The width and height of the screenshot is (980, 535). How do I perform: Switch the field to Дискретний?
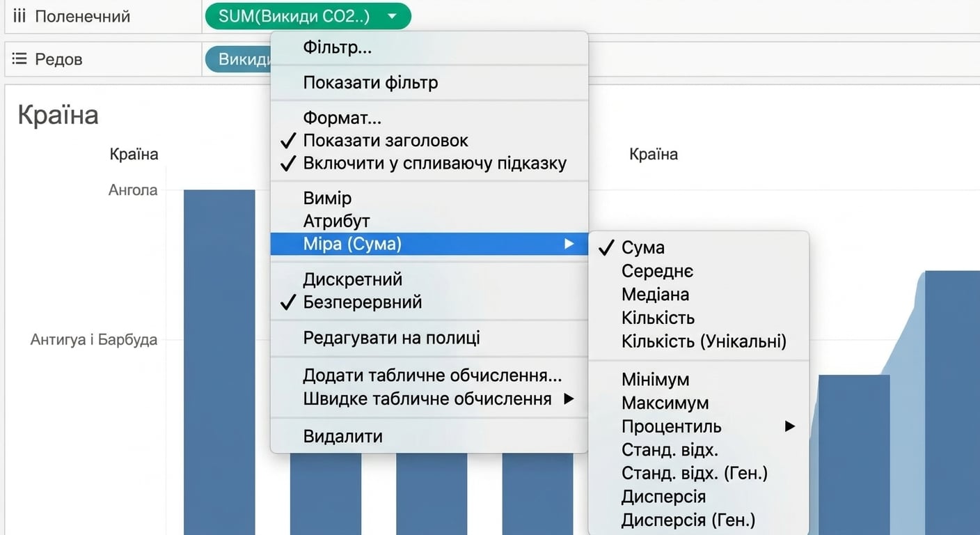pyautogui.click(x=429, y=279)
